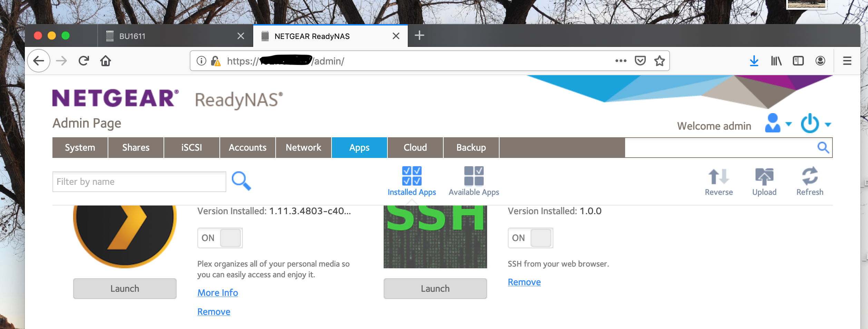Open the Cloud menu tab
This screenshot has height=329, width=868.
[415, 148]
